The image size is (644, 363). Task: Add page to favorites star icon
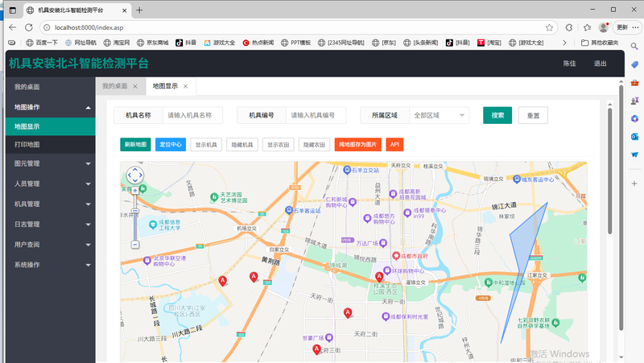coord(549,27)
